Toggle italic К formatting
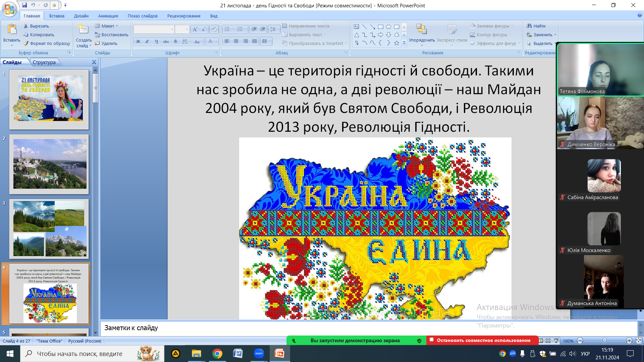644x362 pixels. [x=147, y=41]
